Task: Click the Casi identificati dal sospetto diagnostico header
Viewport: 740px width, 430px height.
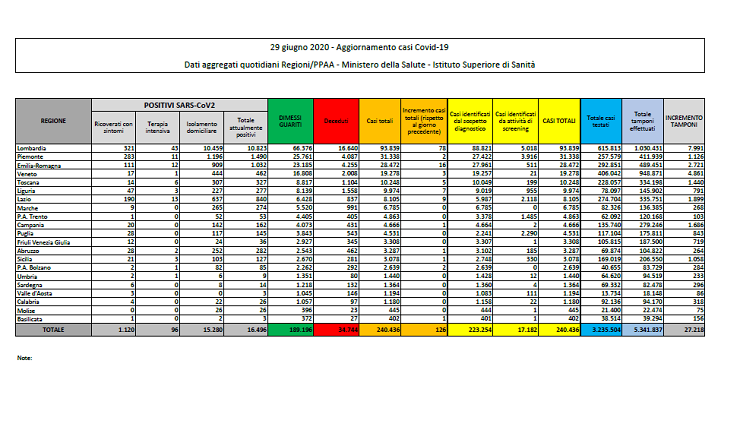Action: tap(468, 119)
